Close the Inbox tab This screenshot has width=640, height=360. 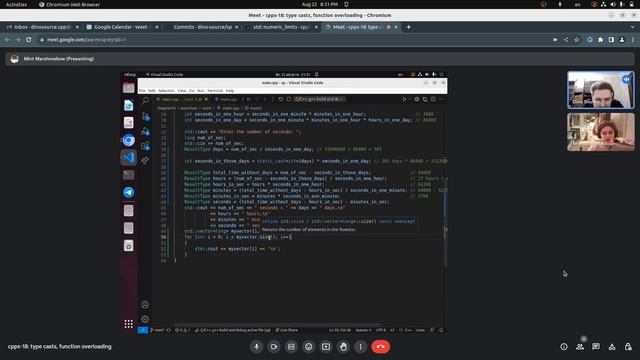[x=77, y=27]
